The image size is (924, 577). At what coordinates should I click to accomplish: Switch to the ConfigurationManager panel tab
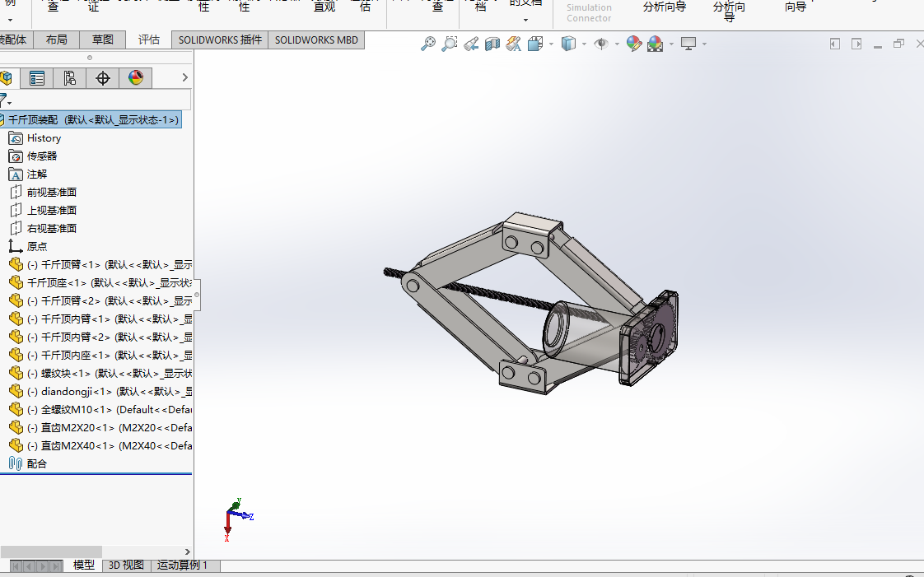tap(69, 77)
